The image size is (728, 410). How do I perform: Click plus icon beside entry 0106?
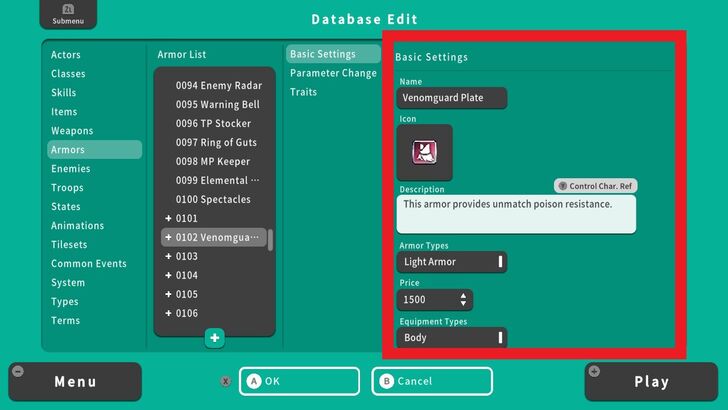(x=168, y=314)
